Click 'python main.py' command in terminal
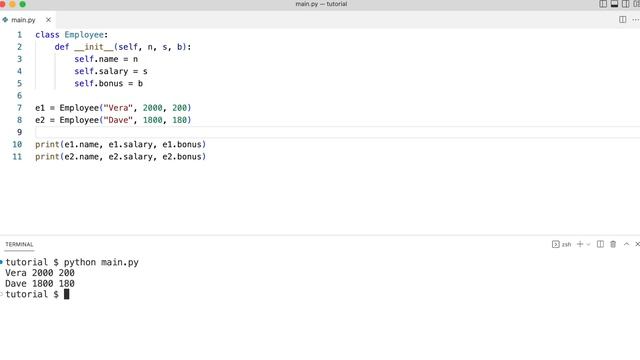The width and height of the screenshot is (640, 360). (101, 262)
